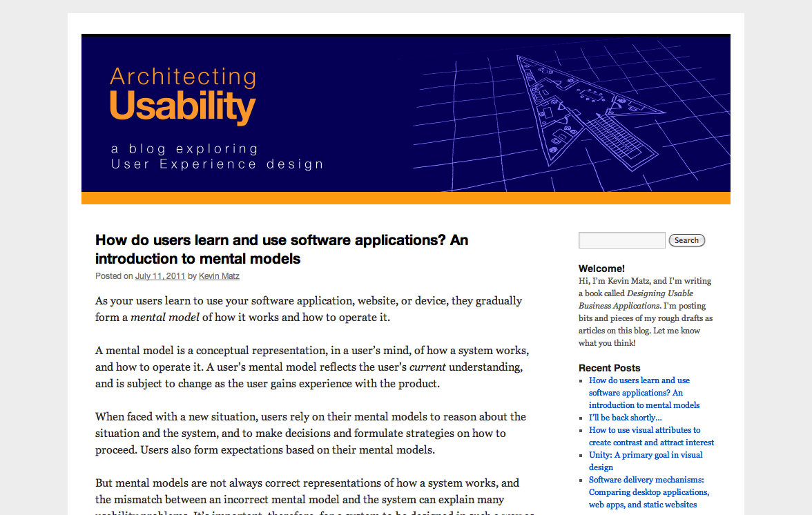This screenshot has height=515, width=812.
Task: Click the orange stripe below the banner
Action: coord(405,198)
